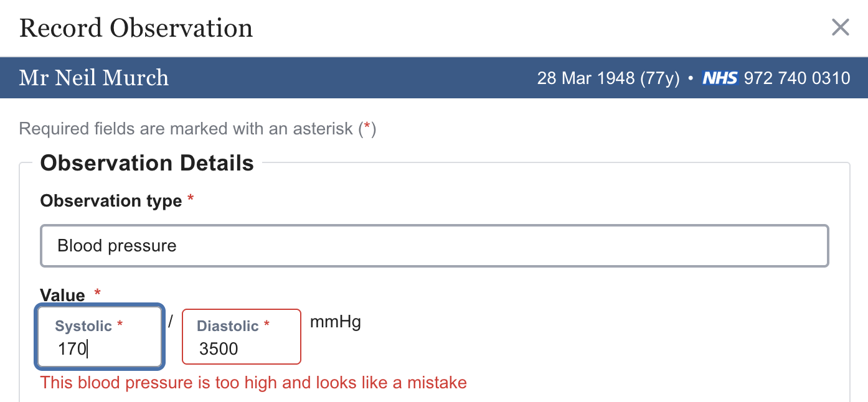Click the Observation Details section heading

[x=147, y=163]
